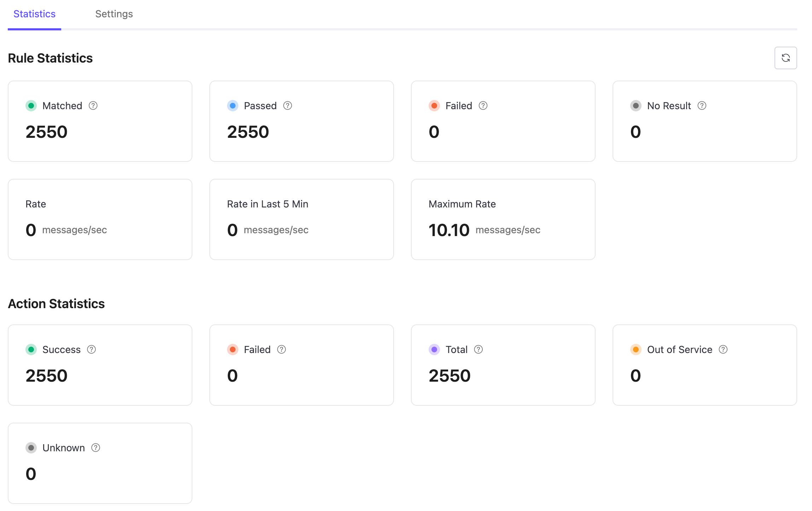Select the Rate in Last 5 Min card
The image size is (812, 511).
point(301,219)
